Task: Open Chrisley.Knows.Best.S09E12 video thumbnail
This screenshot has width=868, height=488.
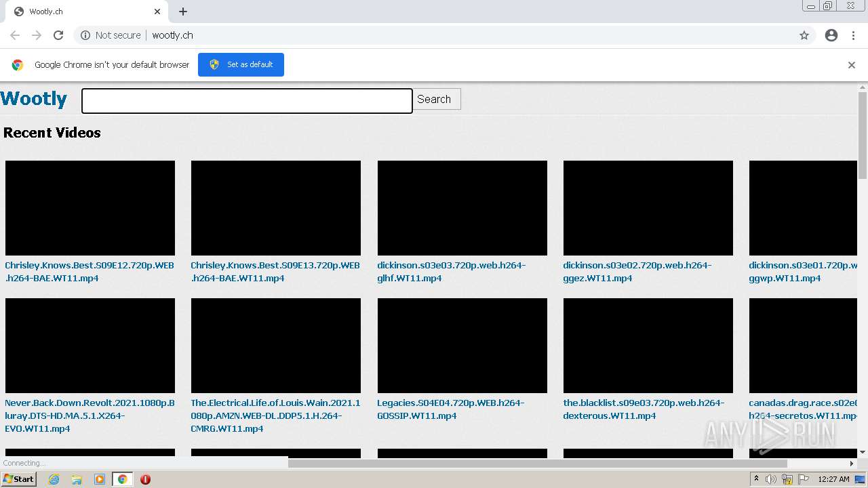Action: pos(90,208)
